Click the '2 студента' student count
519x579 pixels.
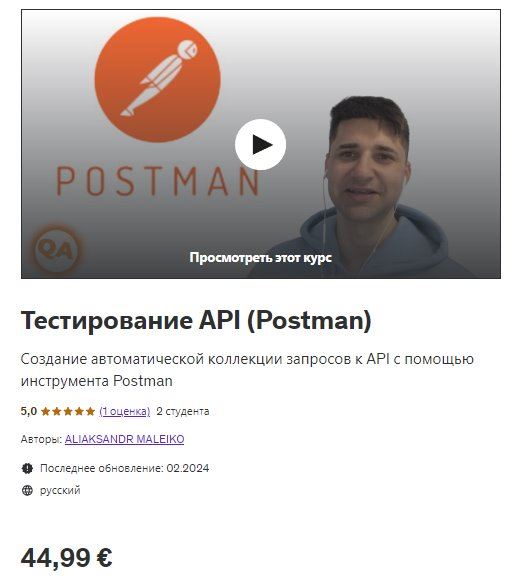click(183, 411)
